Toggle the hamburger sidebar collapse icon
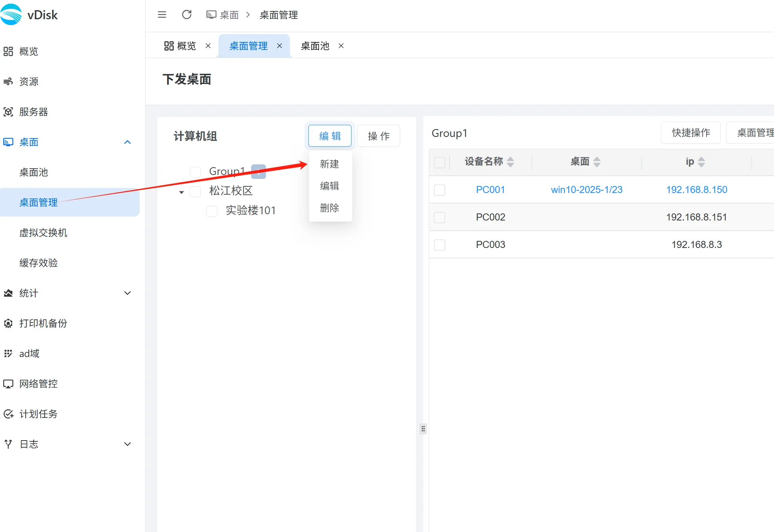Screen dimensions: 774x532 (162, 15)
